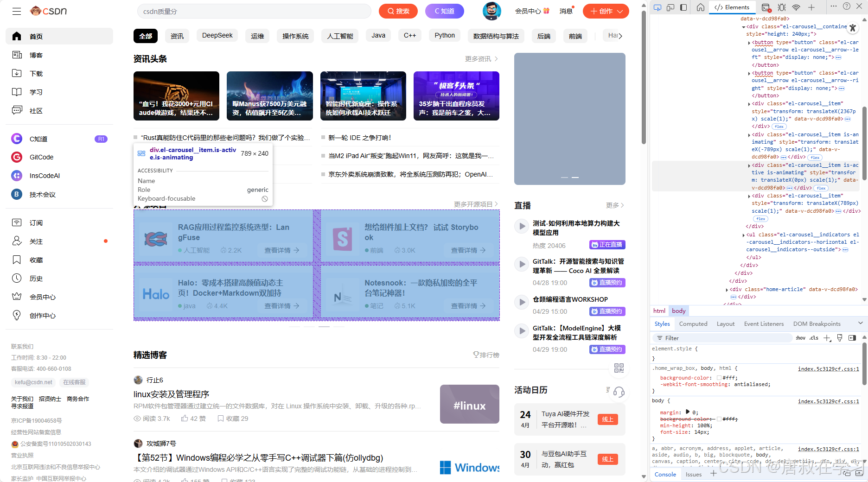The image size is (868, 482).
Task: Expand the el-carousel__arrow--right button node
Action: pyautogui.click(x=749, y=73)
